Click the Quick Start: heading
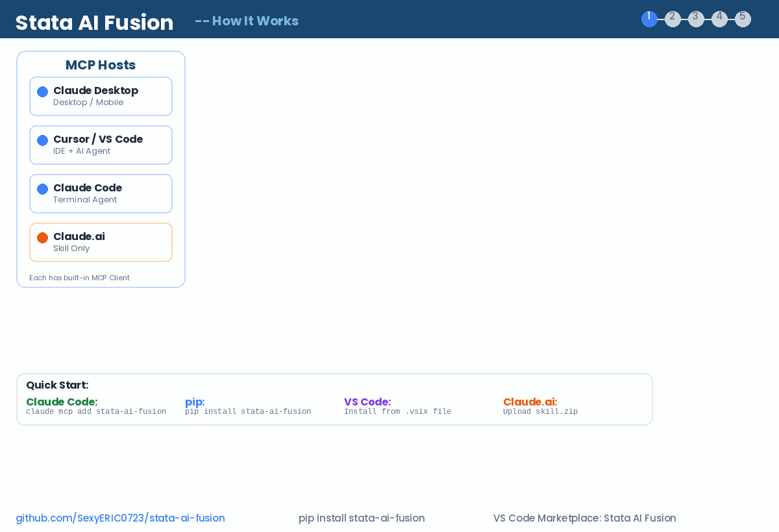Image resolution: width=779 pixels, height=532 pixels. pyautogui.click(x=57, y=385)
